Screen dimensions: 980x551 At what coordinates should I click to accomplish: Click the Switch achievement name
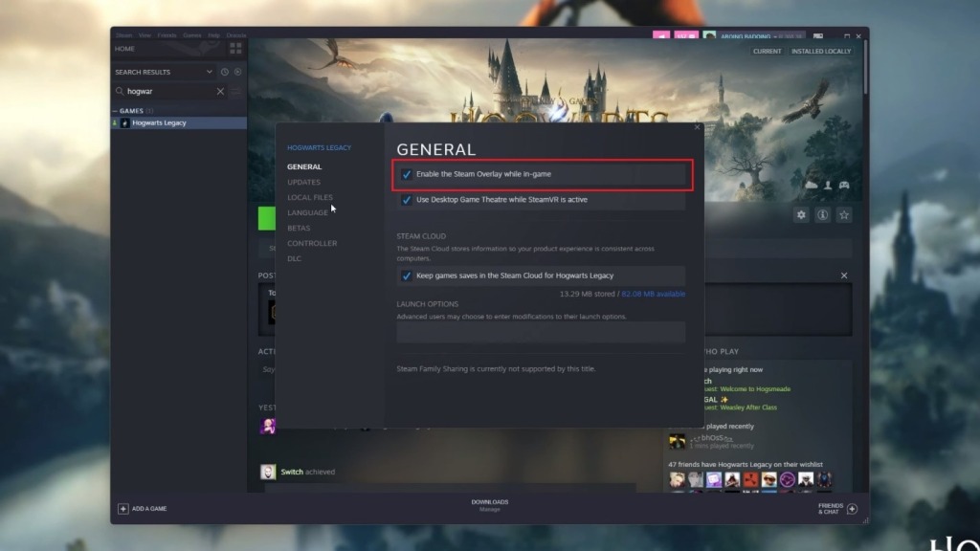tap(292, 472)
